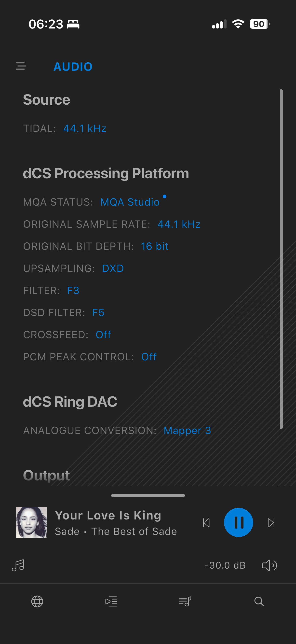Change PCM Peak Control from Off

(149, 357)
